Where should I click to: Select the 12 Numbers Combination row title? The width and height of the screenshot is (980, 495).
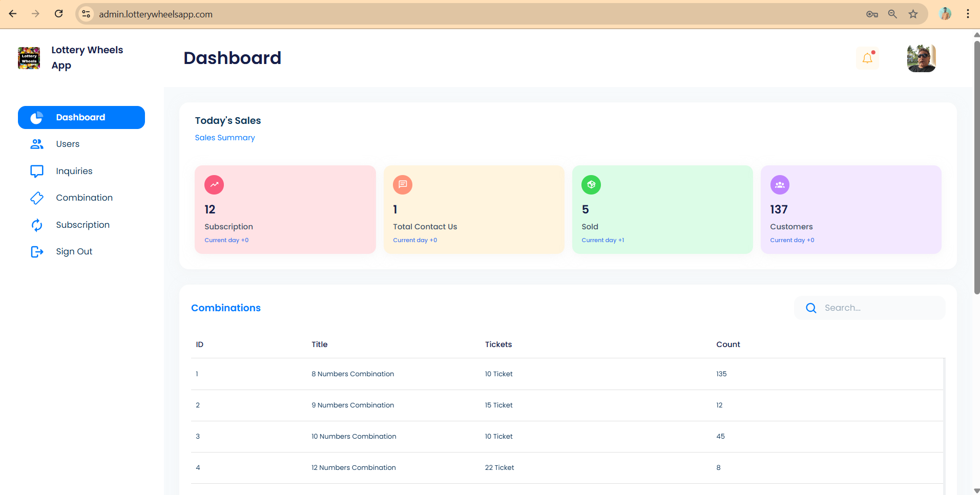pyautogui.click(x=353, y=468)
